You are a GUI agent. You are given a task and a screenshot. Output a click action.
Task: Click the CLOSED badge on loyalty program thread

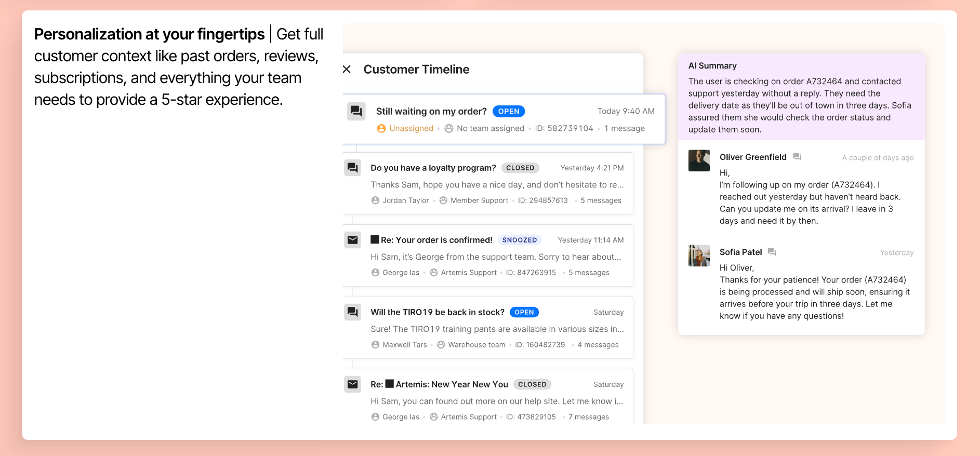(520, 168)
